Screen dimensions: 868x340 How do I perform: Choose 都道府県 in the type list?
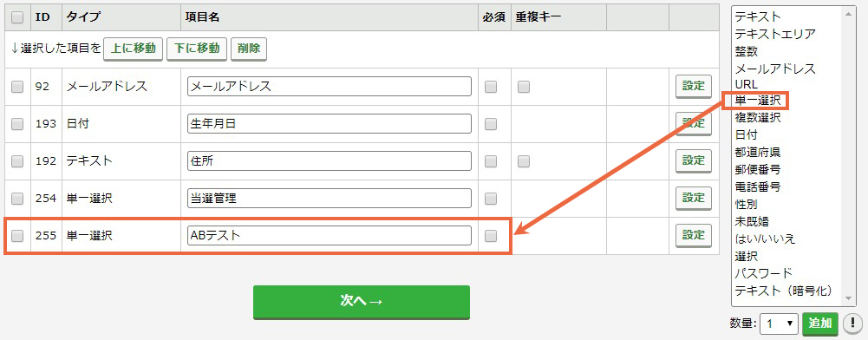pos(757,152)
